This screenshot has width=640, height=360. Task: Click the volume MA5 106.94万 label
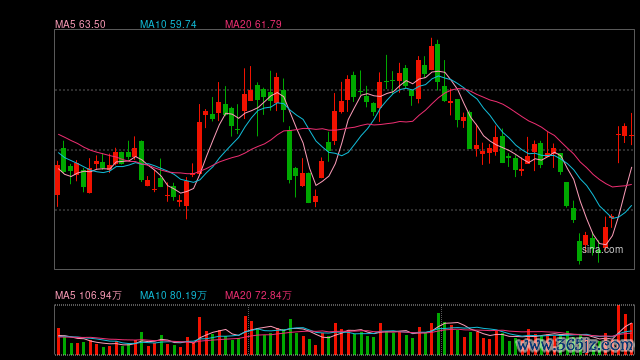pos(88,295)
